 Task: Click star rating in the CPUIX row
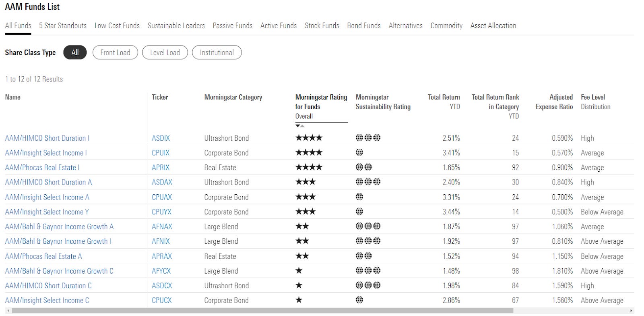click(309, 152)
